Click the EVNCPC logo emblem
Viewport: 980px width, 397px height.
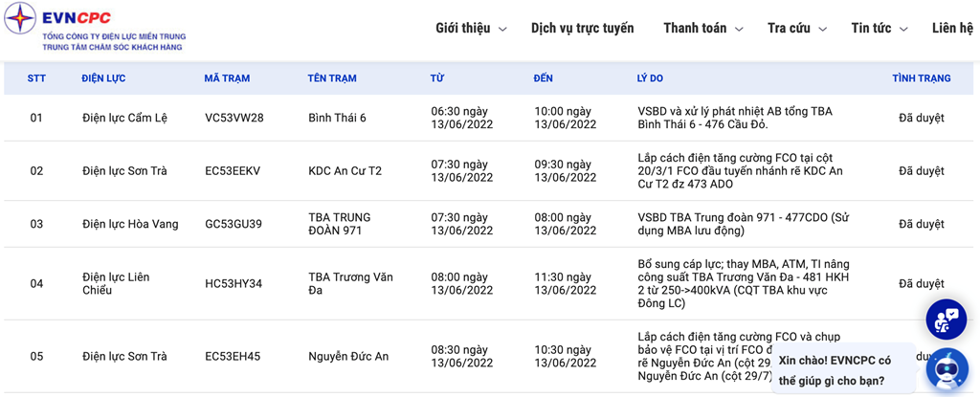click(20, 18)
